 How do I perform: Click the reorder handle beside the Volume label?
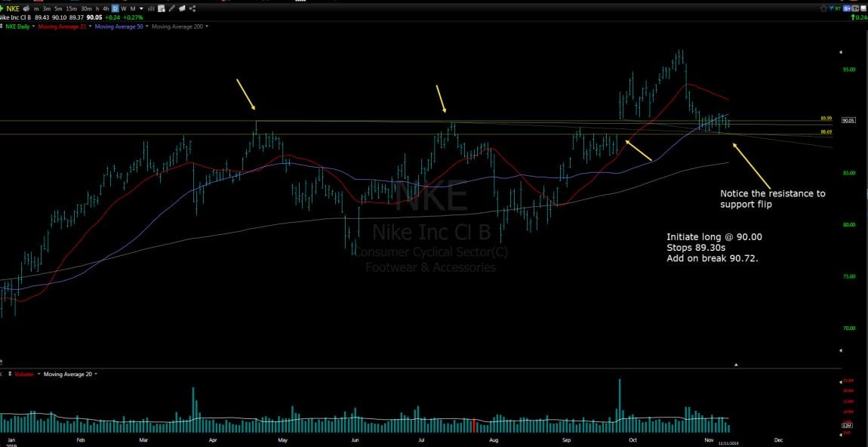pos(9,375)
